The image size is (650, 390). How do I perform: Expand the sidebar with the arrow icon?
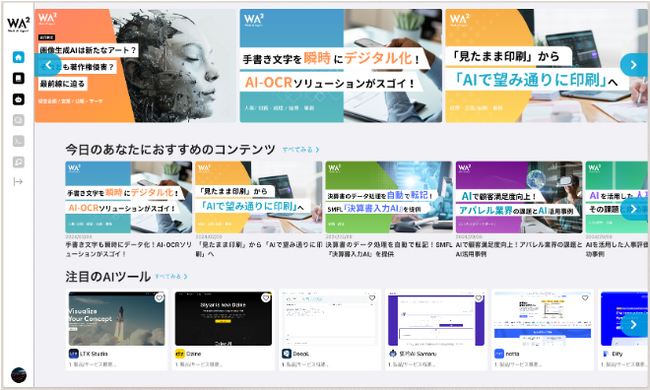pos(18,182)
